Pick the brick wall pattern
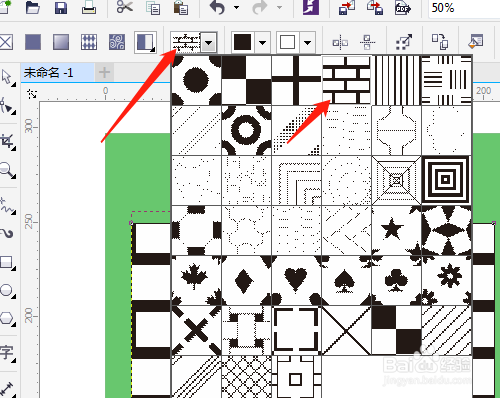 click(347, 80)
